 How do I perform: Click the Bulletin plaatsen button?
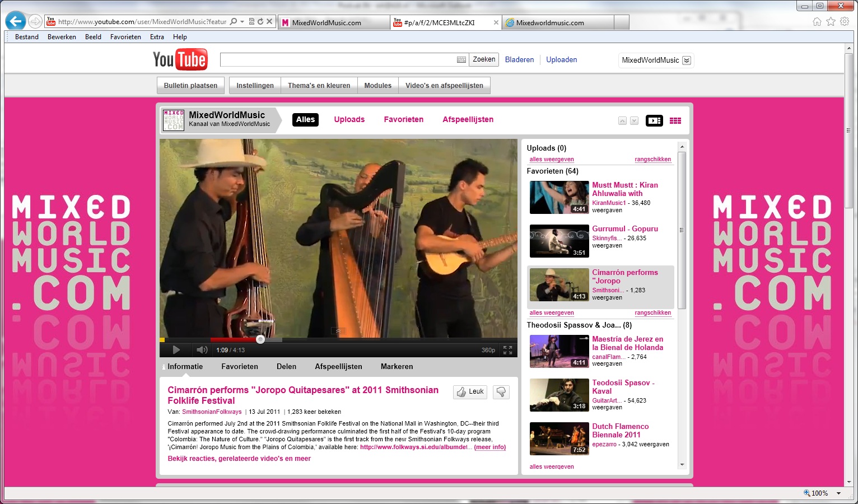click(x=190, y=86)
